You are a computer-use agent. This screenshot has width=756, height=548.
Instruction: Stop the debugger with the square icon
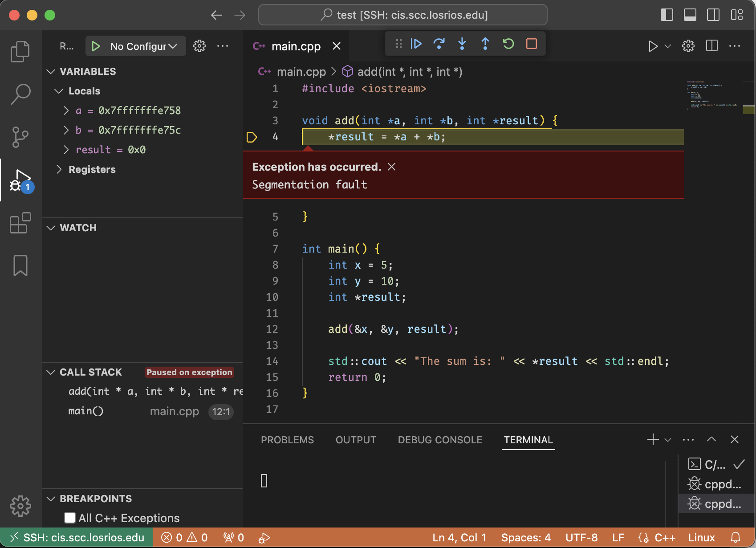(532, 44)
